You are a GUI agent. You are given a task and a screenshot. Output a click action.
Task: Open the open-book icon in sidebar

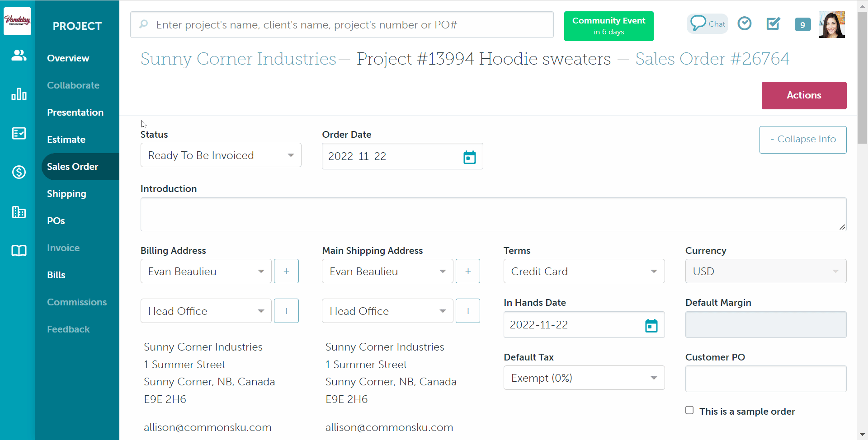[x=19, y=251]
